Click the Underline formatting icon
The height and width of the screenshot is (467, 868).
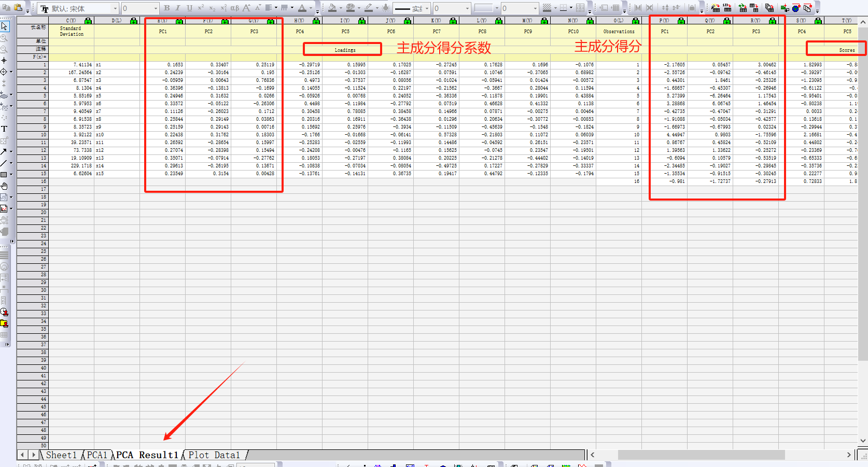189,8
